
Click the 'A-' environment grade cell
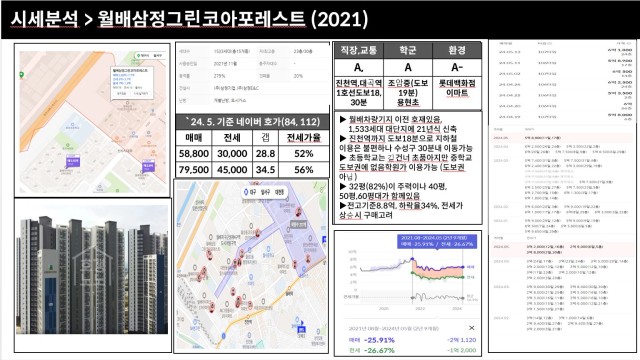pos(457,67)
